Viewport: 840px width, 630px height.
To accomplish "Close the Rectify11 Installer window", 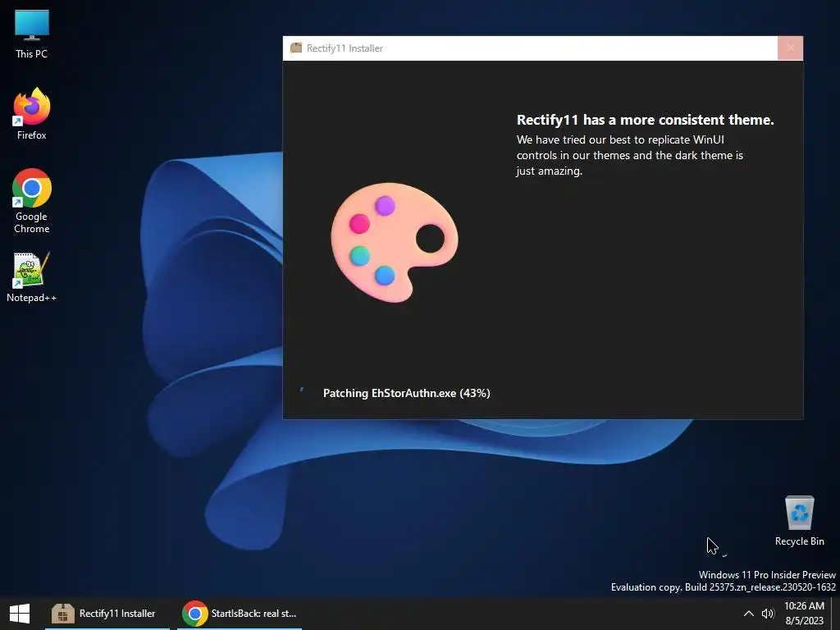I will click(790, 48).
